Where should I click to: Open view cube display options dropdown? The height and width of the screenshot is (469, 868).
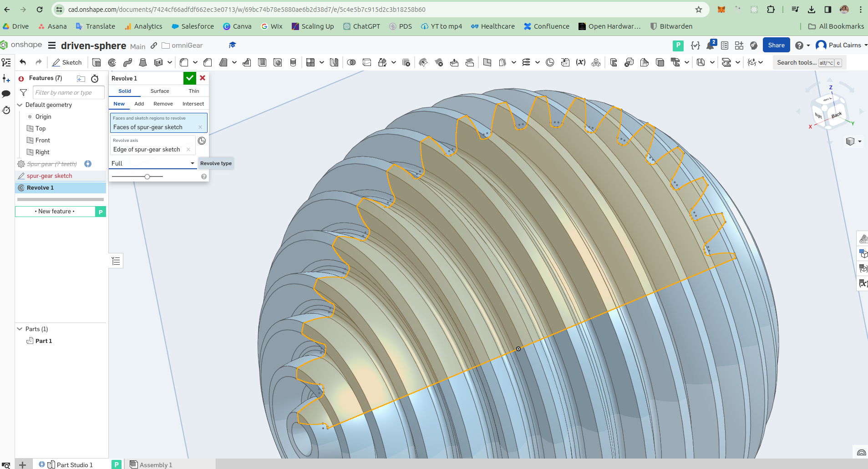tap(854, 141)
